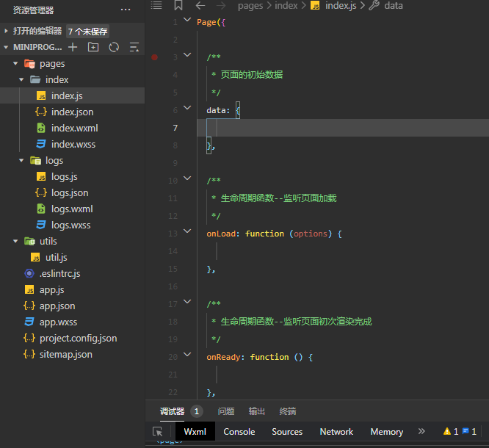Open index.wxss file
Viewport: 489px width, 448px height.
(73, 144)
